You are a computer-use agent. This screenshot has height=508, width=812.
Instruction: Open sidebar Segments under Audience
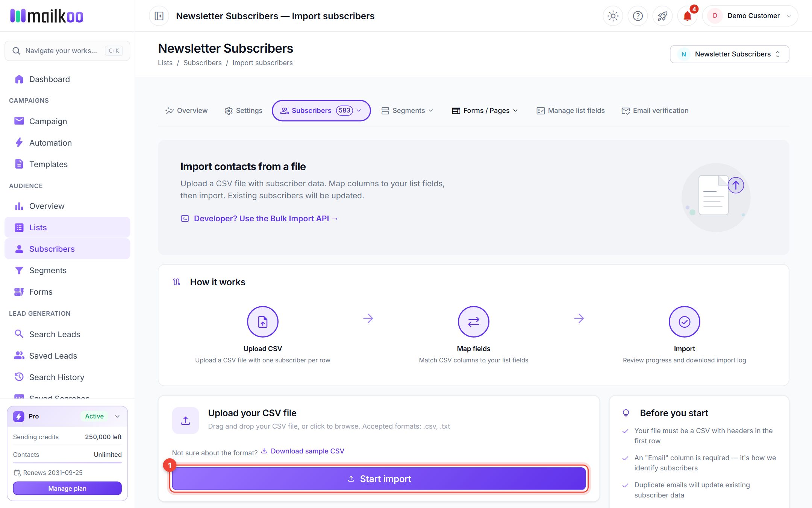67,270
